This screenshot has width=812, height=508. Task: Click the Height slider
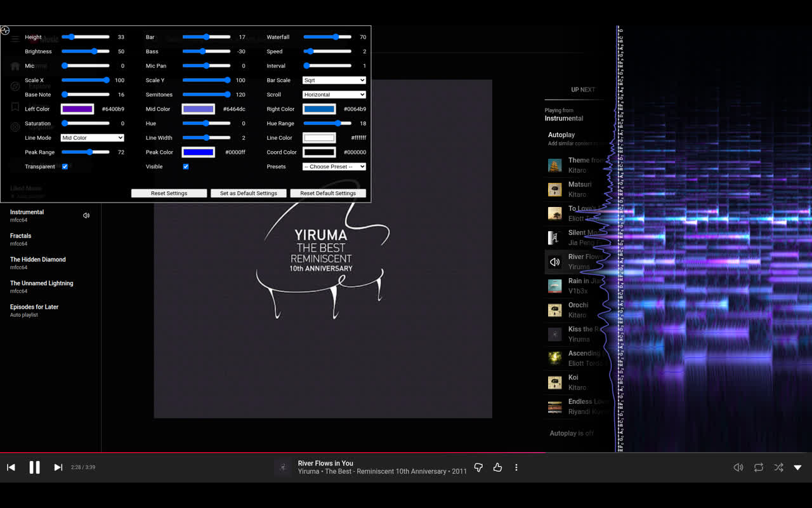click(85, 37)
